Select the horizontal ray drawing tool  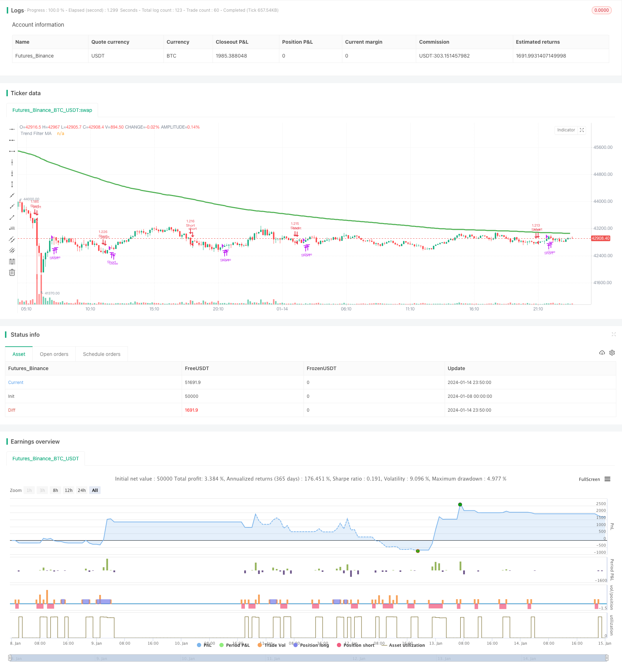[12, 140]
